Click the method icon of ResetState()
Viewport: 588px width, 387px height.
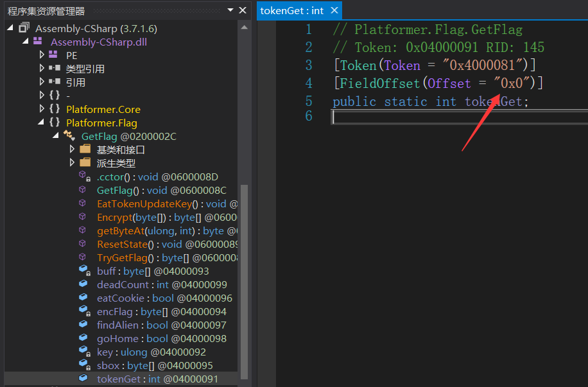tap(83, 244)
